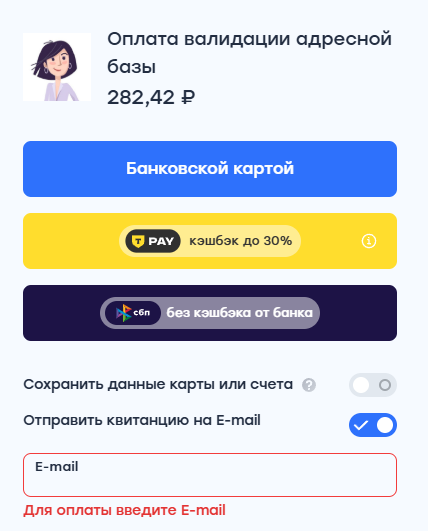Disable the send receipt to E-mail toggle

click(373, 425)
